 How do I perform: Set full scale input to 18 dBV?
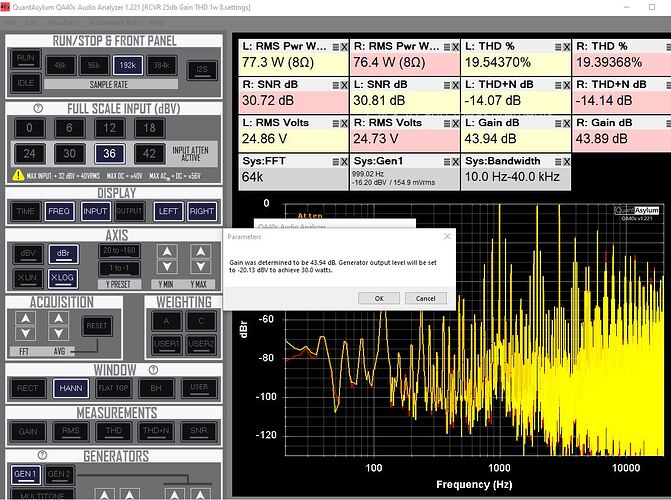(x=149, y=128)
